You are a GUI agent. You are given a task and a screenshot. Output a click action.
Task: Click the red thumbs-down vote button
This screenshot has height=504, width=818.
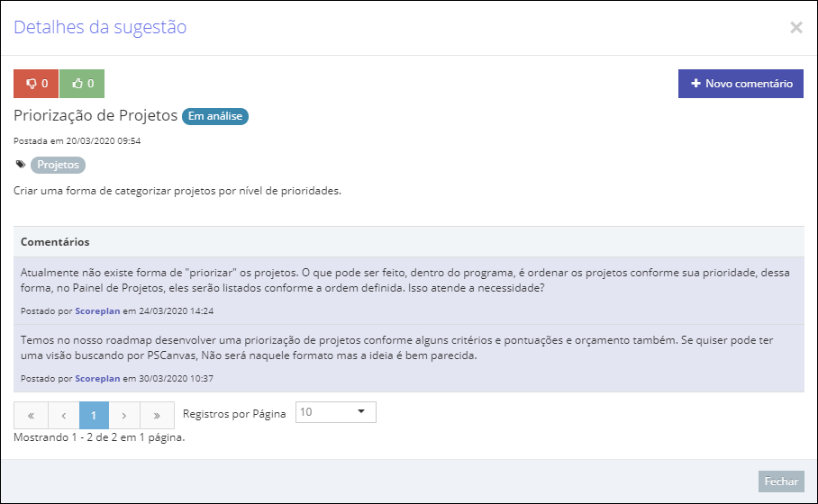[36, 84]
